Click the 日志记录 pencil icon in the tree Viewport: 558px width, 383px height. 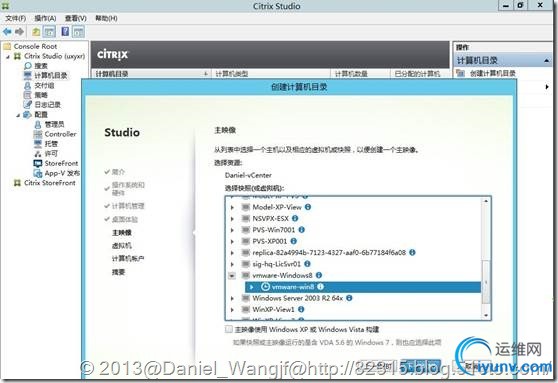tap(28, 105)
